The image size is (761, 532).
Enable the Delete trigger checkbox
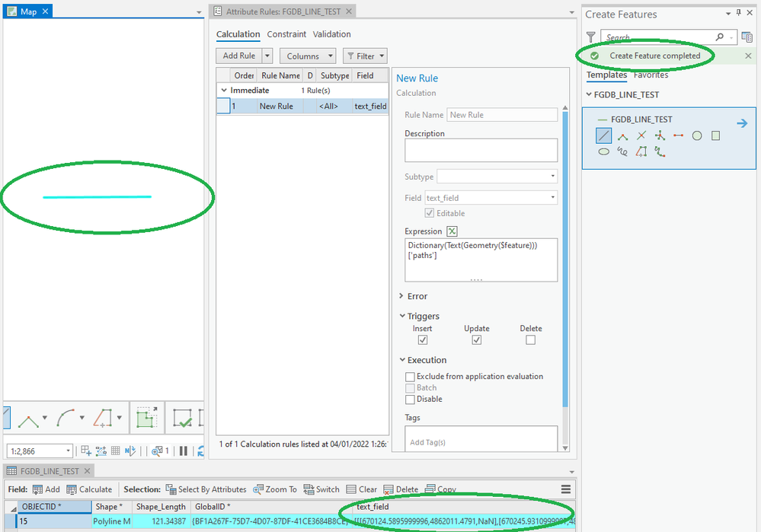530,340
